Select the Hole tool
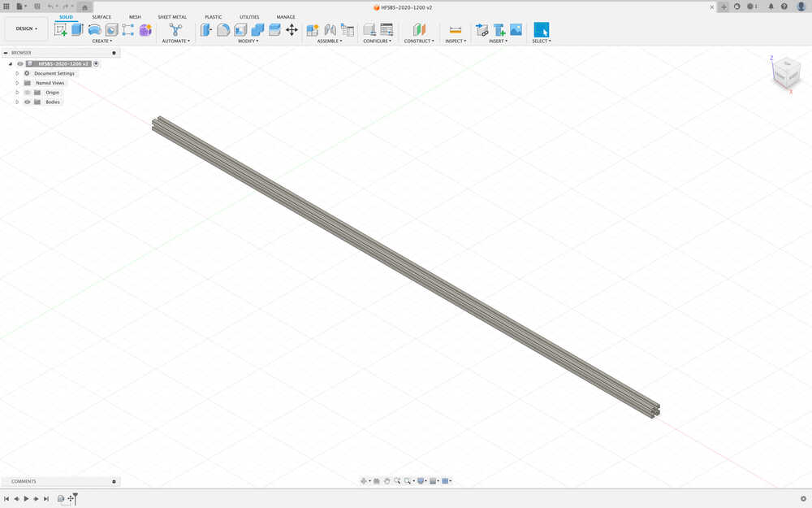Viewport: 812px width, 508px height. click(x=111, y=29)
